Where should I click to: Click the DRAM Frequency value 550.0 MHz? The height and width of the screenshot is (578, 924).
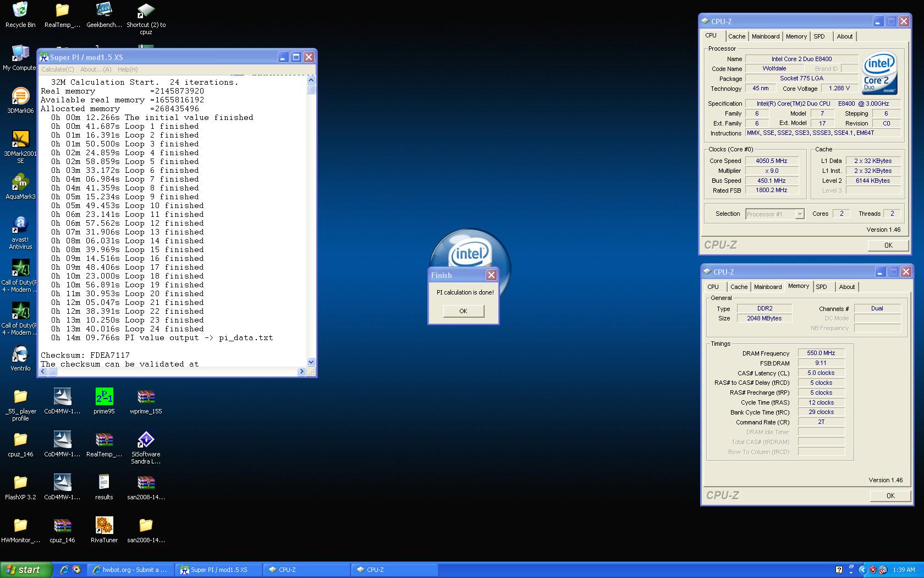(x=821, y=353)
